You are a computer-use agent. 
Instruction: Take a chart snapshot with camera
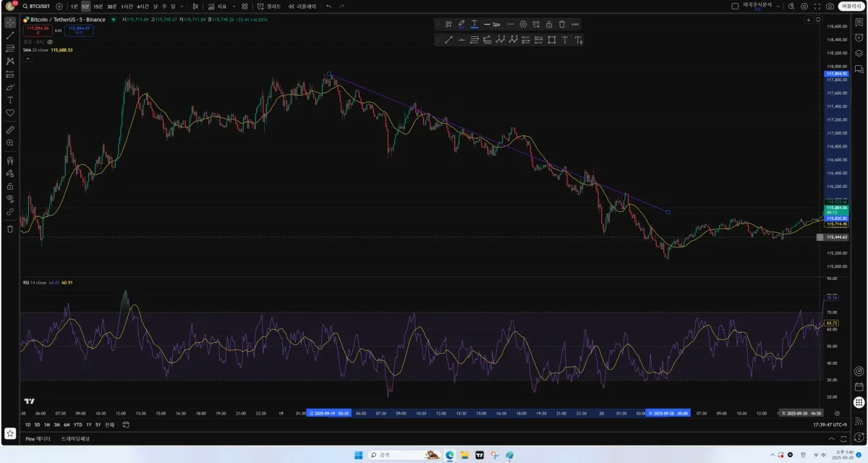(x=830, y=6)
